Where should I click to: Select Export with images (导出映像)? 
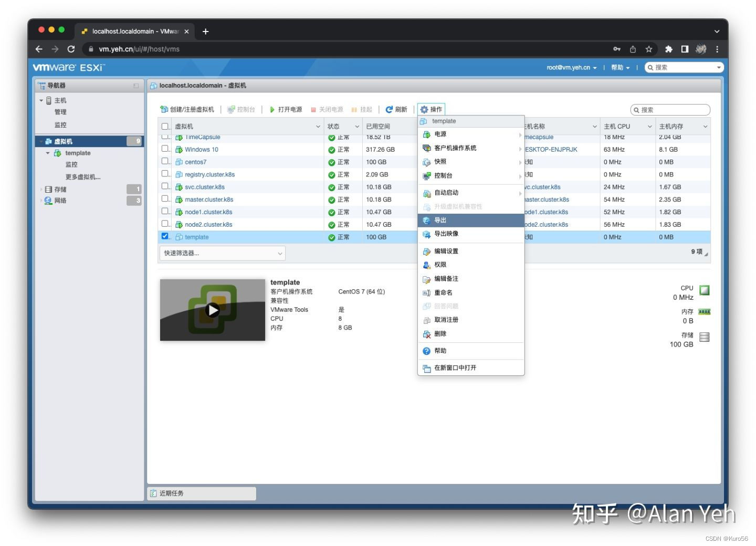tap(471, 234)
